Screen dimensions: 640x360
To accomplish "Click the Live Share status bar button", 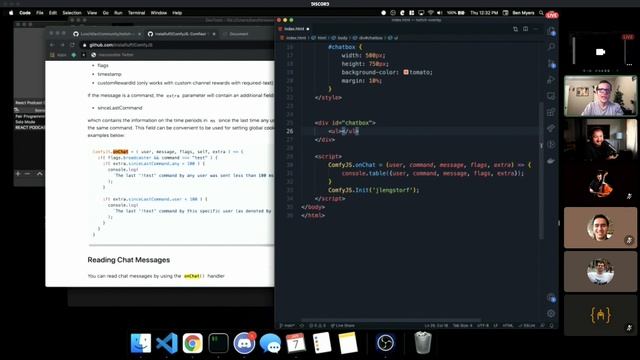I will tap(343, 326).
